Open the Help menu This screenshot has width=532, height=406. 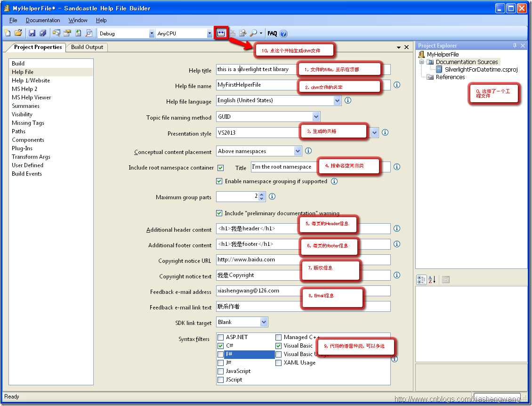(101, 20)
